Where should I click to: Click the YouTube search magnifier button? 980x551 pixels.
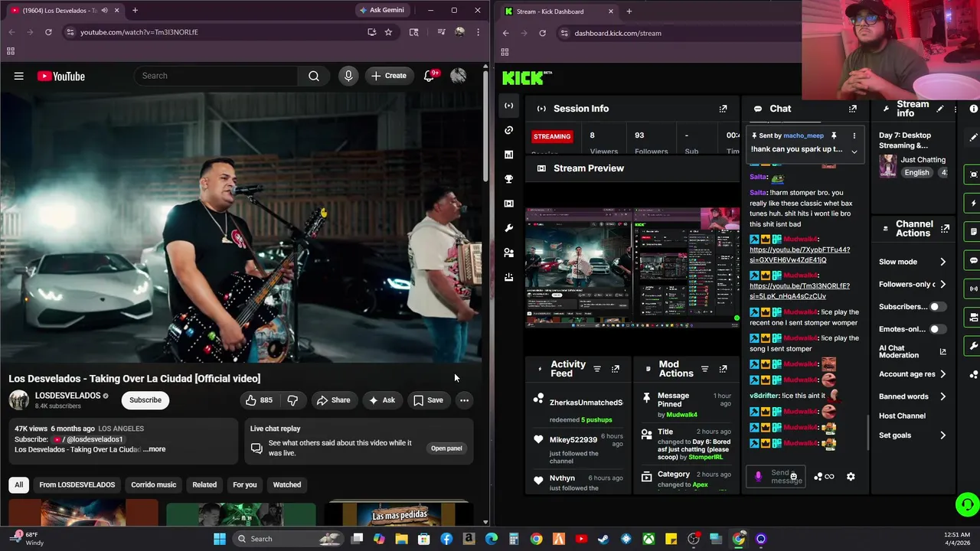point(314,76)
